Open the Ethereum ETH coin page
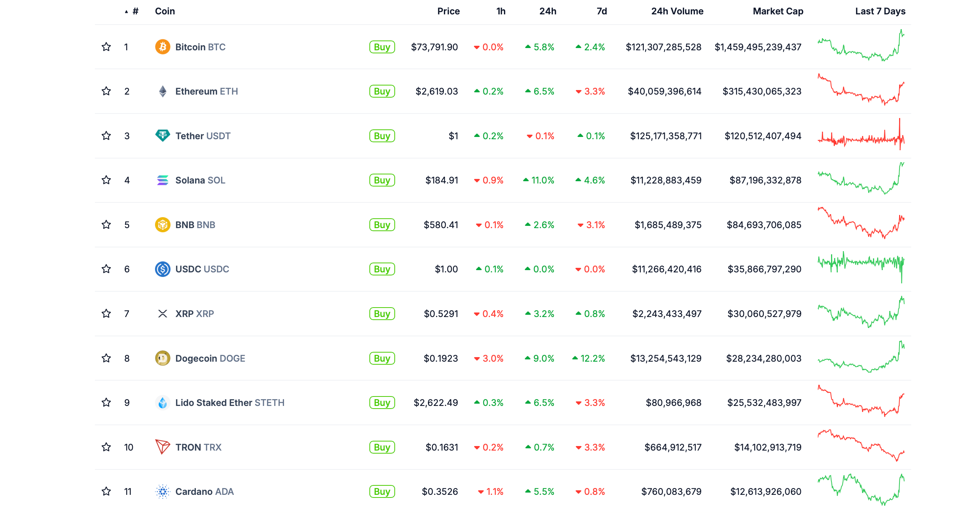The height and width of the screenshot is (513, 980). (x=206, y=91)
